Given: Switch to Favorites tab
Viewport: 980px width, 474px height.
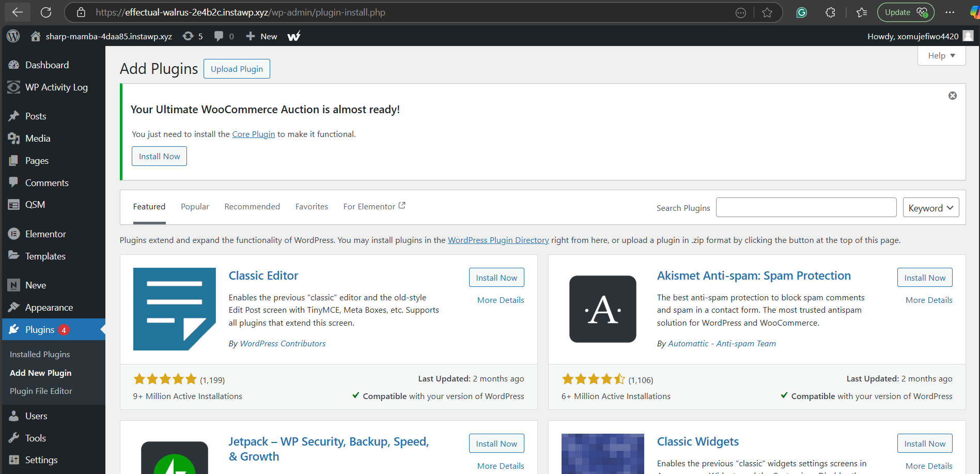Looking at the screenshot, I should tap(312, 207).
